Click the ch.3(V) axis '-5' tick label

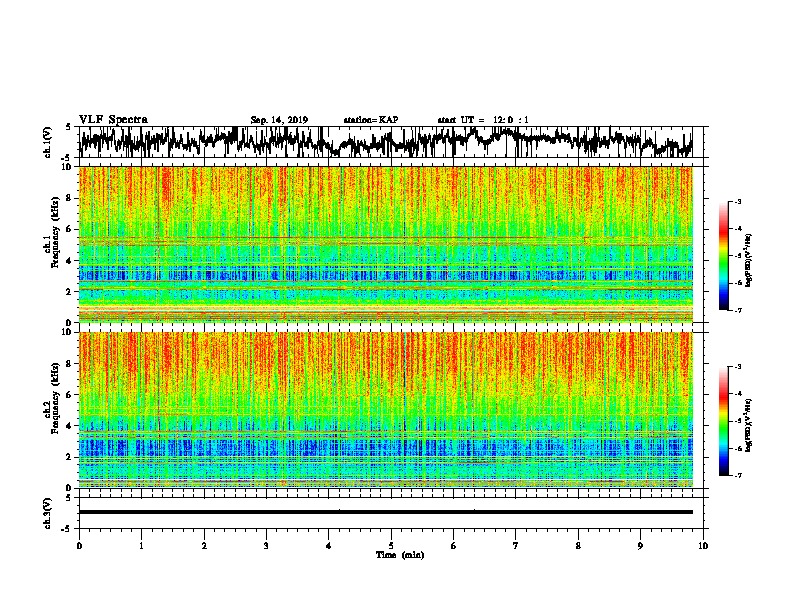pos(67,529)
